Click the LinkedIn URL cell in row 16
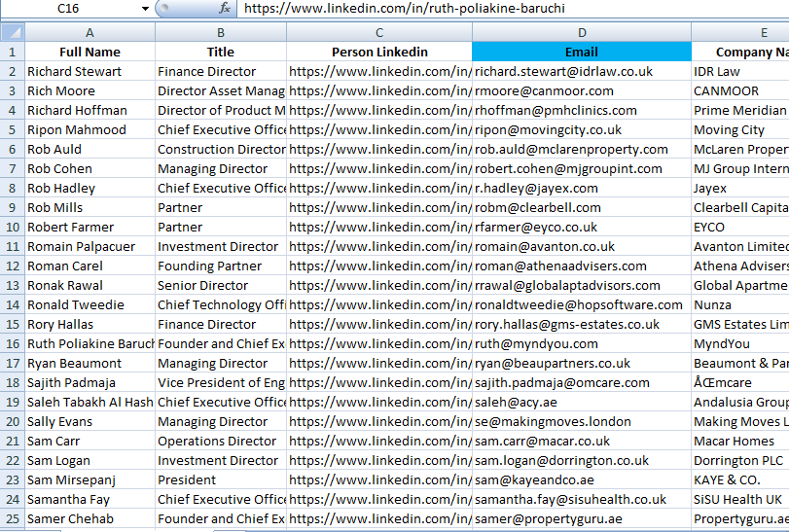The height and width of the screenshot is (532, 789). point(379,344)
